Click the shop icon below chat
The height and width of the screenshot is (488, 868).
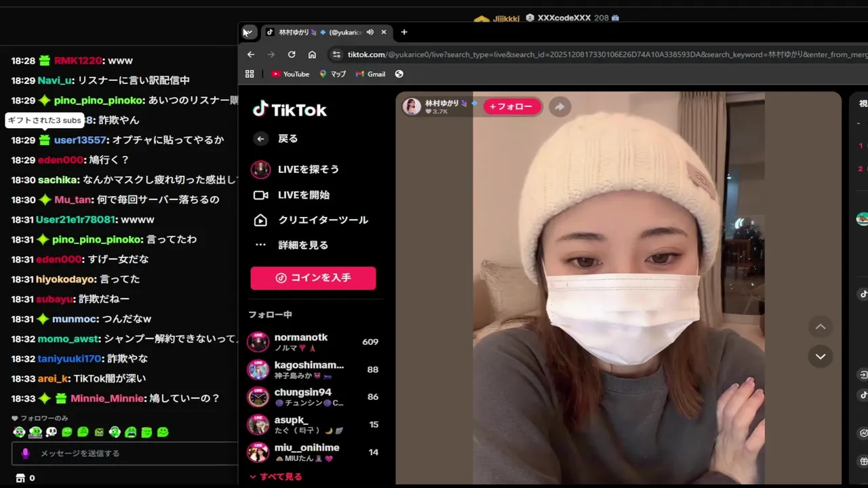20,478
